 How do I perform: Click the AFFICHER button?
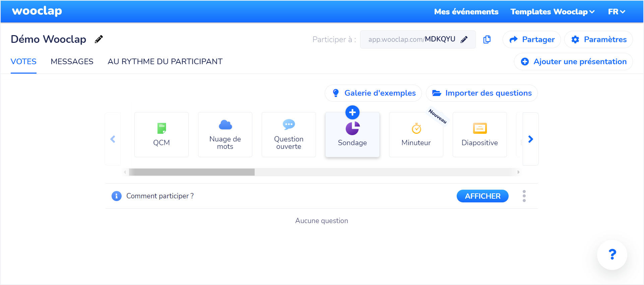(482, 196)
